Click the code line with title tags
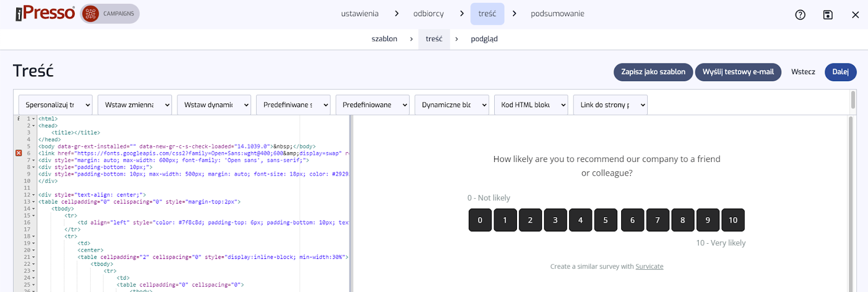The height and width of the screenshot is (292, 868). pos(76,133)
